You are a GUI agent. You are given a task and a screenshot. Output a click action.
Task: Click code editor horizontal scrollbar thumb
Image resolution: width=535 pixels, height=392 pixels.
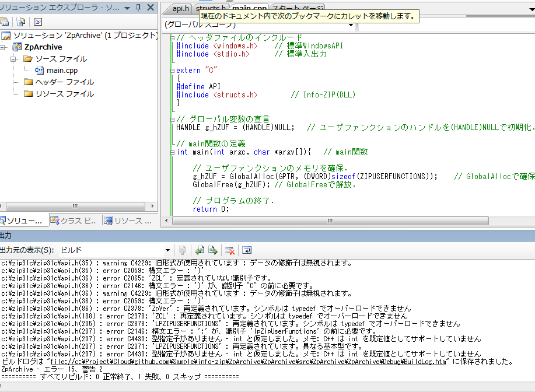(x=330, y=220)
